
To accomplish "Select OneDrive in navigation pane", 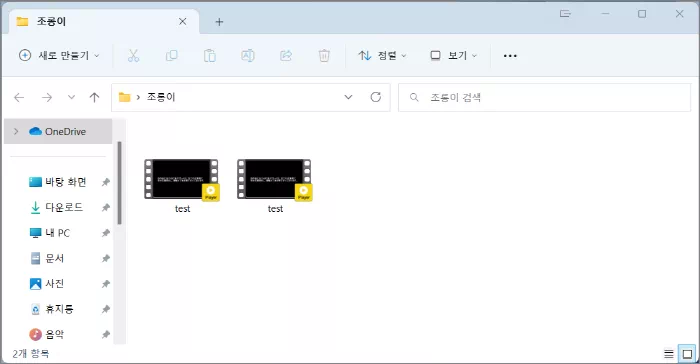I will 58,131.
